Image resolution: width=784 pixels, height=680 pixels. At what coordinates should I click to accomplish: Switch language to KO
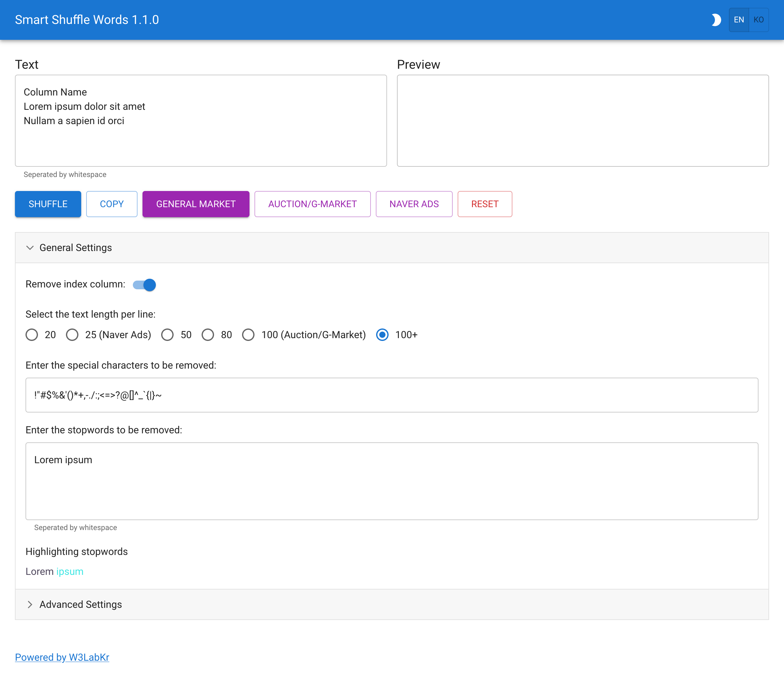[758, 20]
